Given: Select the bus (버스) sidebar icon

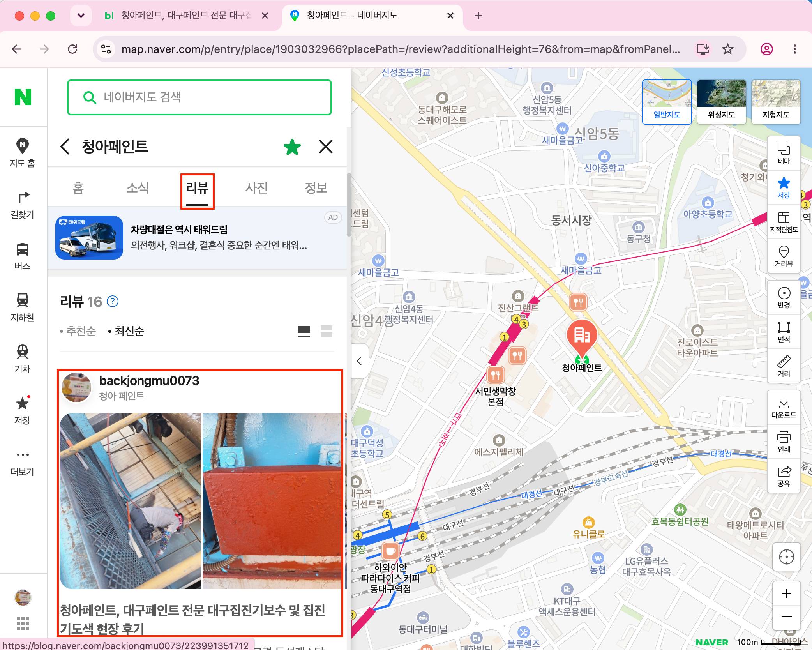Looking at the screenshot, I should tap(23, 256).
